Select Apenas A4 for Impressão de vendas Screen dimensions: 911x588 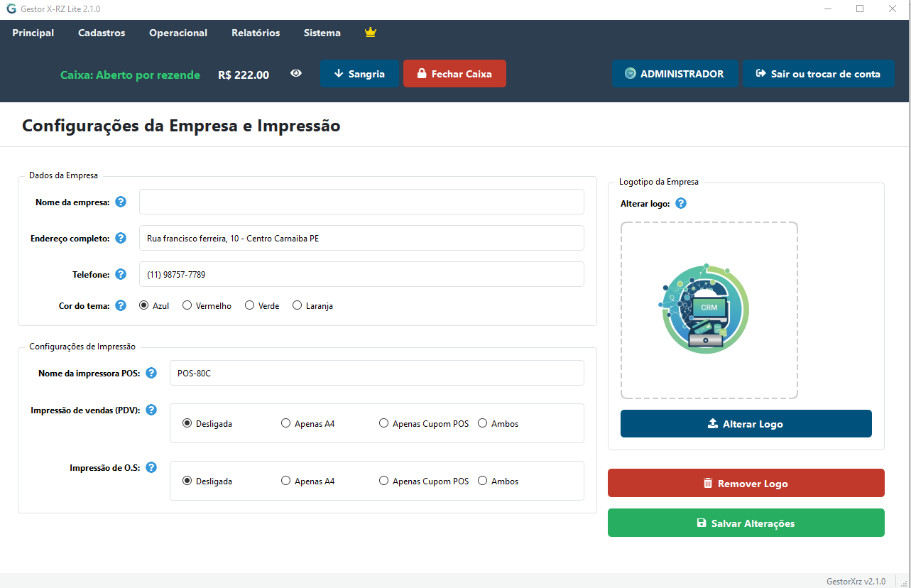286,423
